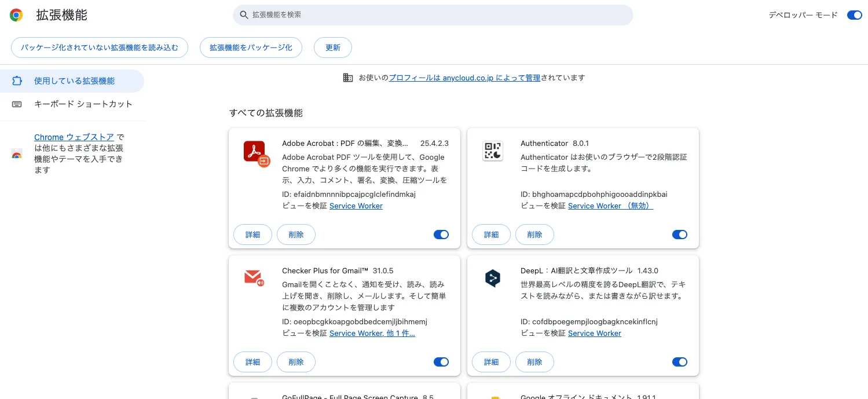Open Authenticator Service Worker (無効) link
This screenshot has width=868, height=399.
click(x=610, y=206)
